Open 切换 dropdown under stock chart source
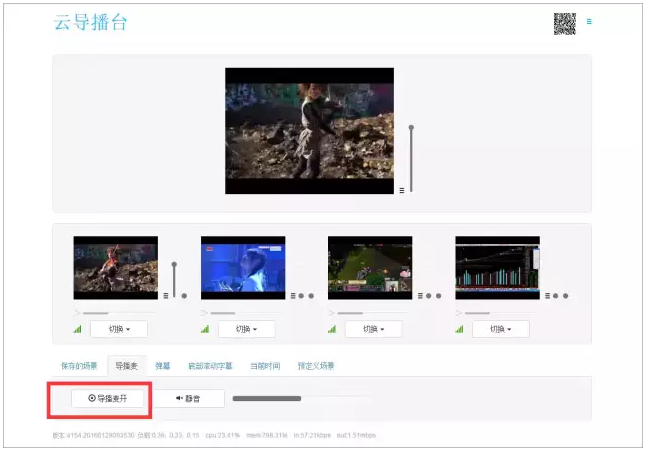This screenshot has width=647, height=452. point(501,329)
